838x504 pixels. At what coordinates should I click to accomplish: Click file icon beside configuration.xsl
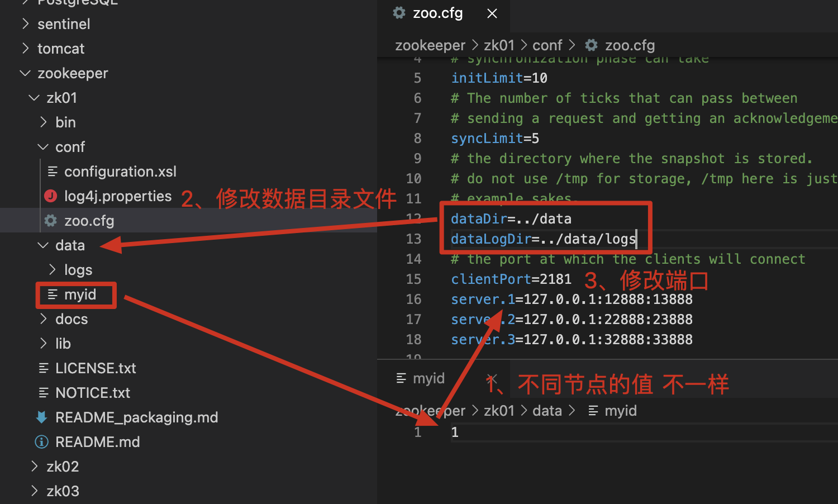tap(53, 171)
